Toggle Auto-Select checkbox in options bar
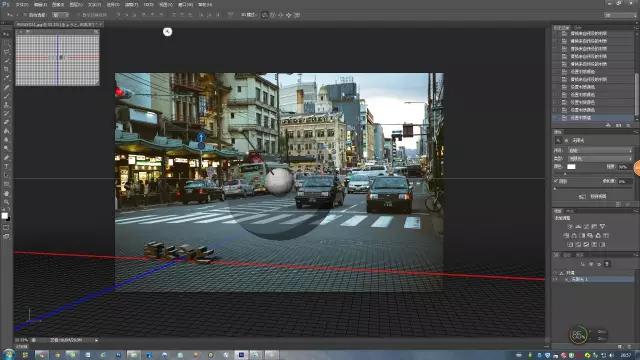 pos(25,15)
